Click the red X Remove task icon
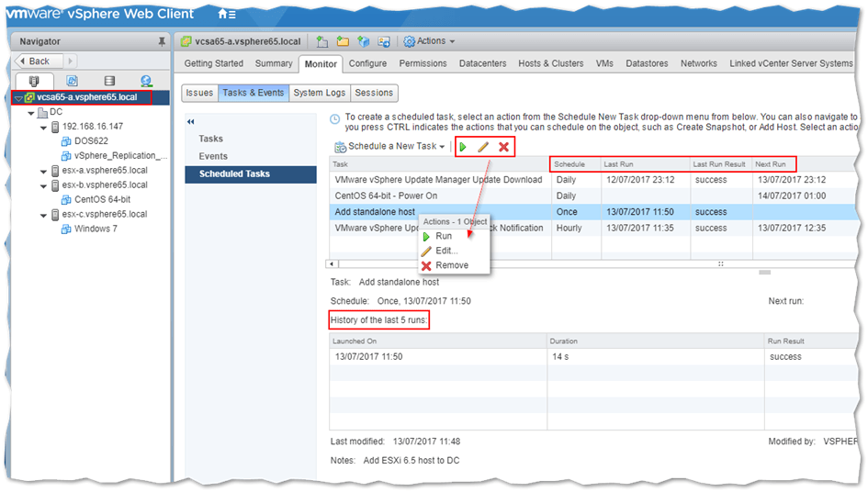 [x=503, y=147]
